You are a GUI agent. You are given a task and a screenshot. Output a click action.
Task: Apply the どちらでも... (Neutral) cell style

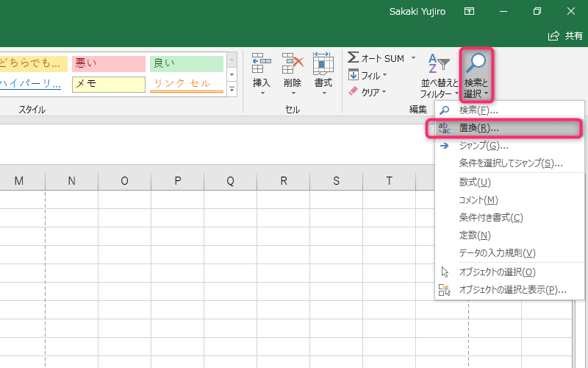tap(34, 63)
